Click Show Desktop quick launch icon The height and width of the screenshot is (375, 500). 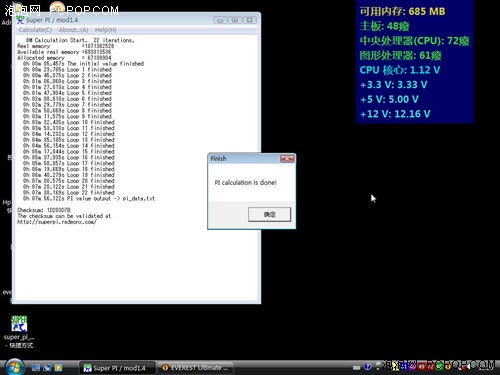(36, 368)
